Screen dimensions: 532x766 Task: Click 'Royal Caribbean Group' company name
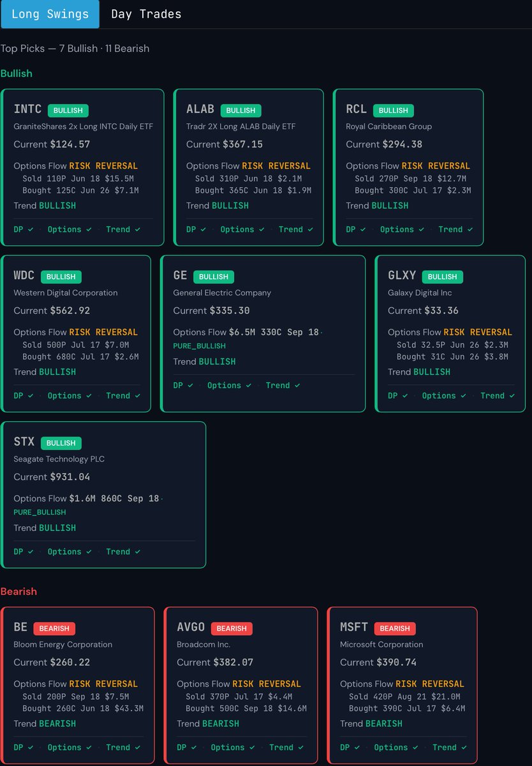click(389, 126)
